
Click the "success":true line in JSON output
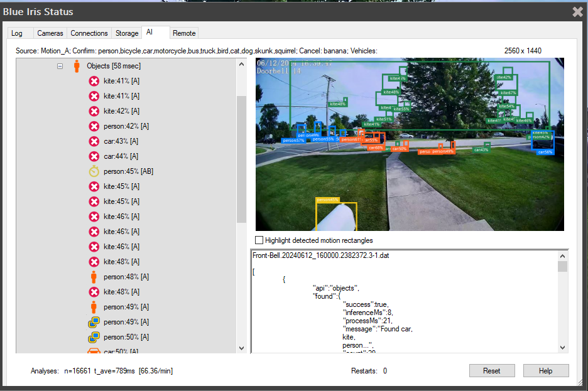366,304
